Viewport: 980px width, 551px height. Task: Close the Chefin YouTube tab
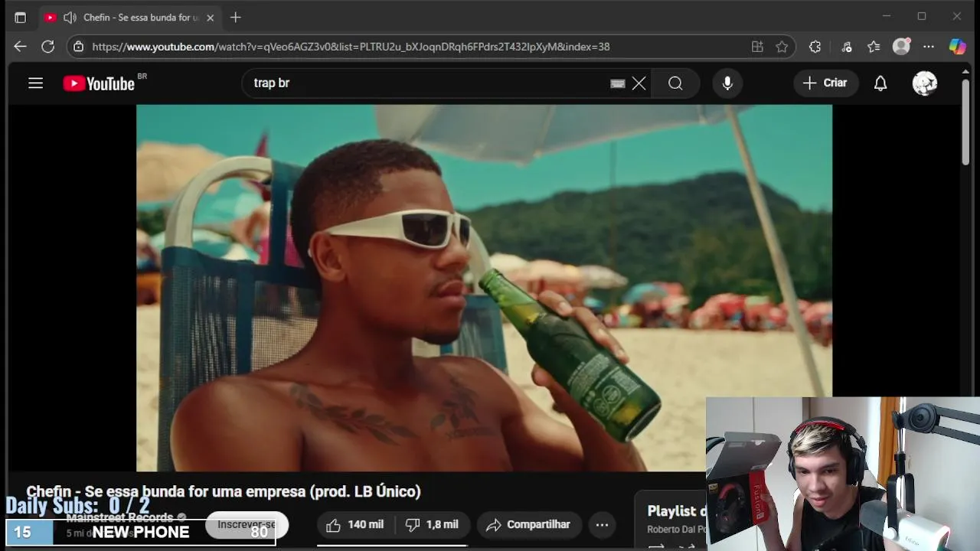tap(210, 17)
